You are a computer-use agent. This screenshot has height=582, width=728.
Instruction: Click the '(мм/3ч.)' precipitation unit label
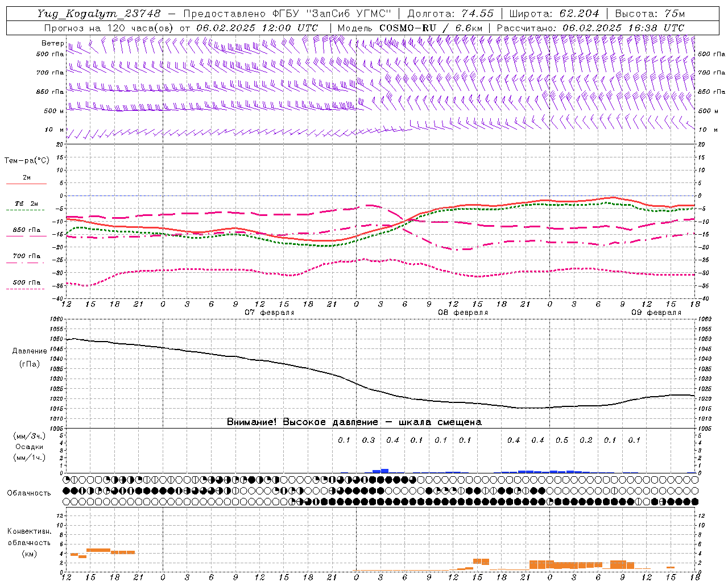click(30, 436)
